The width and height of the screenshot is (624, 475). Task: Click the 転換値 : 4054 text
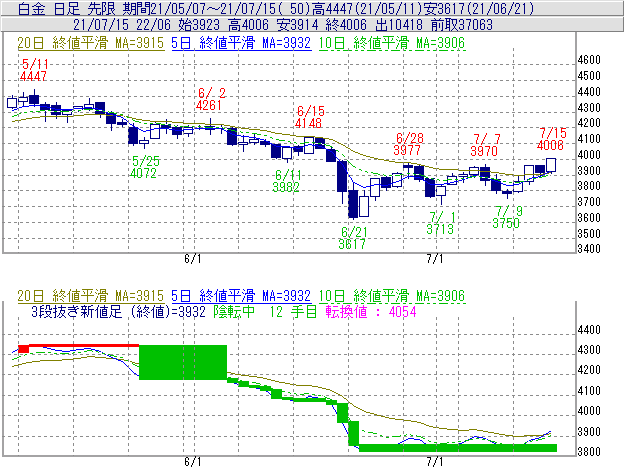point(371,311)
